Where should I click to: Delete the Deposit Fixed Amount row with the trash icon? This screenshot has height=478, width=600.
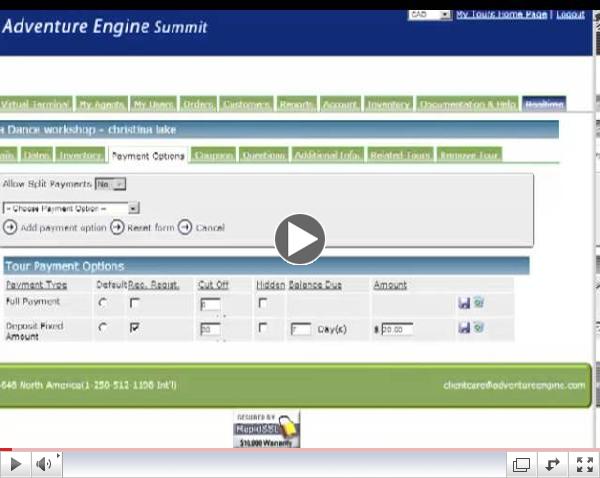coord(478,328)
